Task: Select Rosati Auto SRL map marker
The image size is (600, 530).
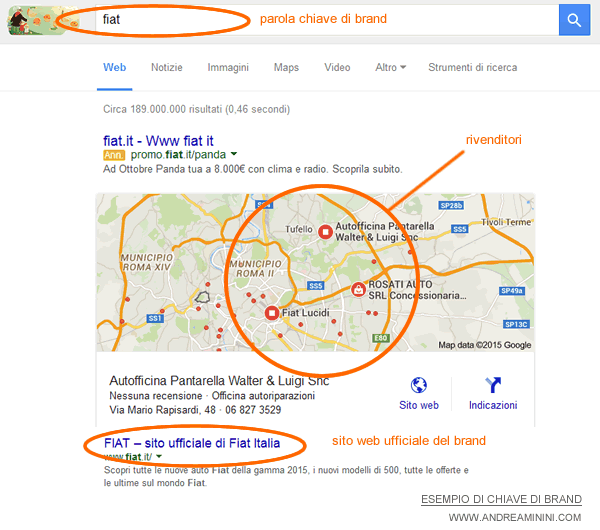Action: tap(358, 290)
